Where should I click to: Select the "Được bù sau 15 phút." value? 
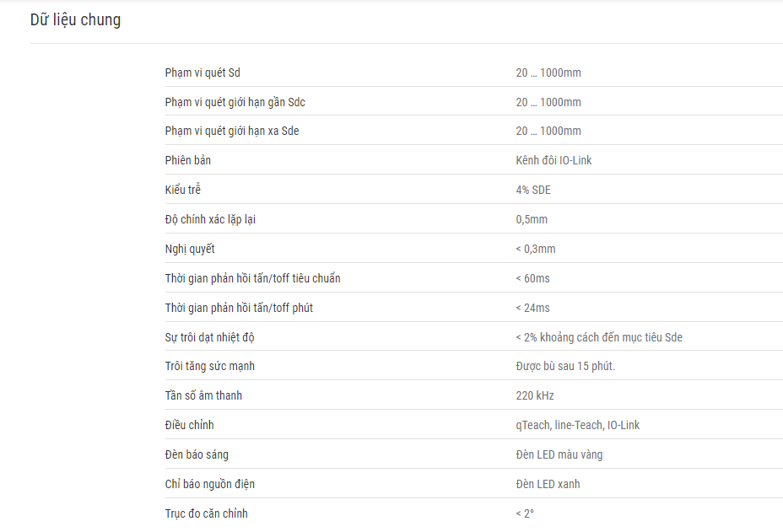click(565, 366)
